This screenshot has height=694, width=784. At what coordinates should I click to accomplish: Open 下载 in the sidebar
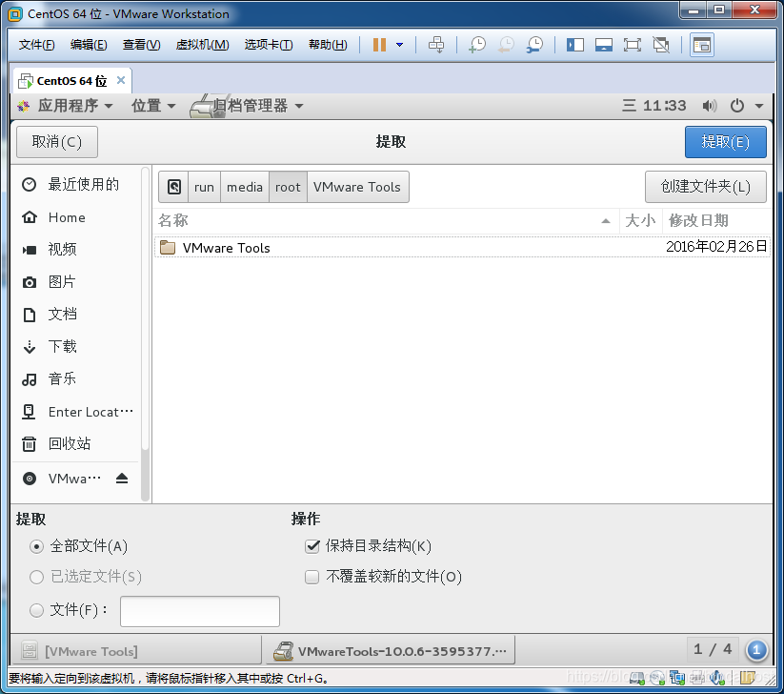coord(75,346)
